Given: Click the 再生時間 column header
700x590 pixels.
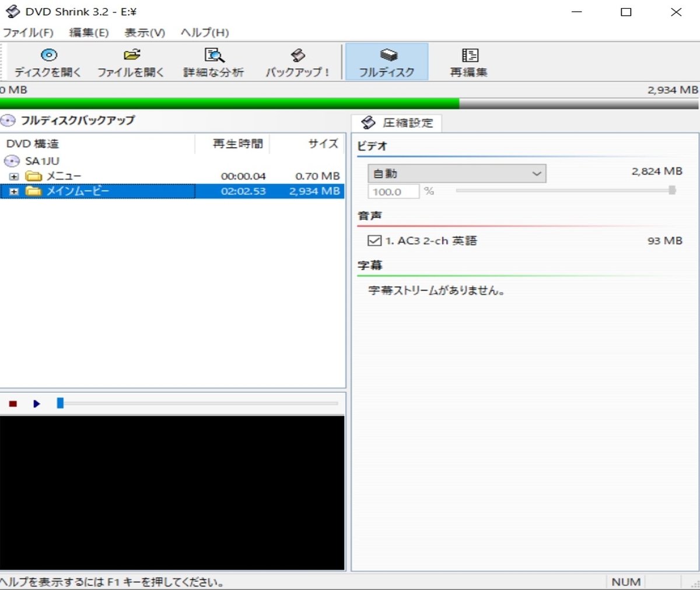Looking at the screenshot, I should pyautogui.click(x=232, y=144).
